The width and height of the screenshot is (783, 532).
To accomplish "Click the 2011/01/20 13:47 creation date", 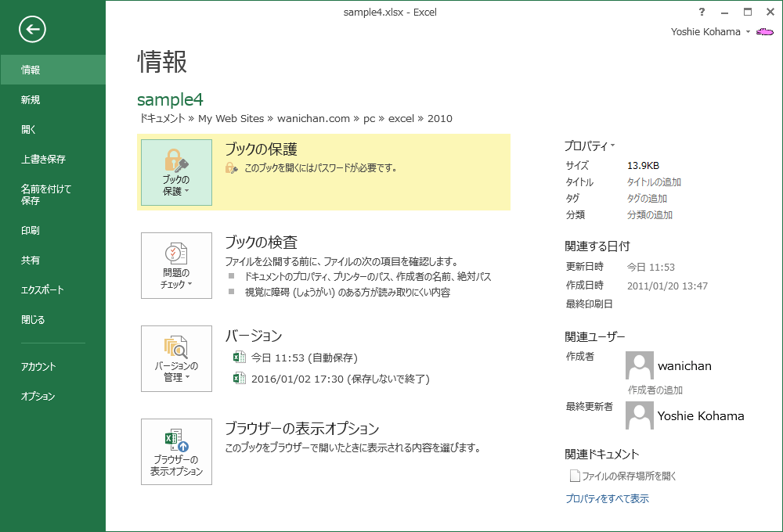I will pyautogui.click(x=667, y=286).
